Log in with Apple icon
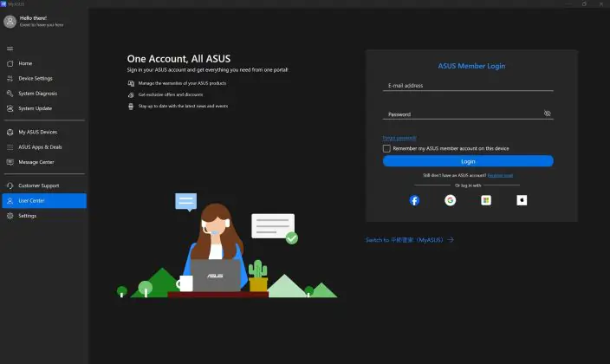Viewport: 610px width, 364px height. click(522, 200)
